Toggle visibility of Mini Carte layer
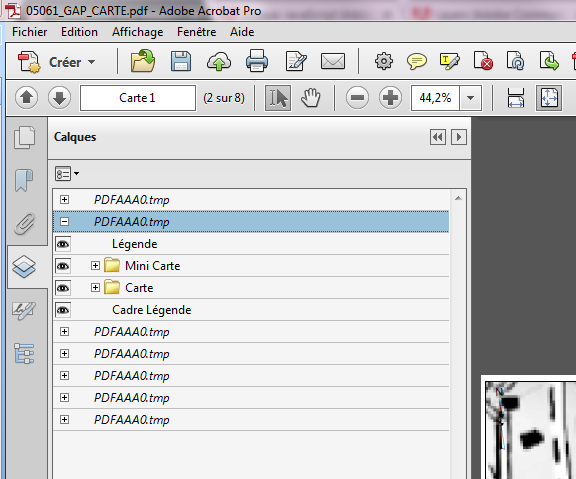The height and width of the screenshot is (479, 576). click(63, 266)
